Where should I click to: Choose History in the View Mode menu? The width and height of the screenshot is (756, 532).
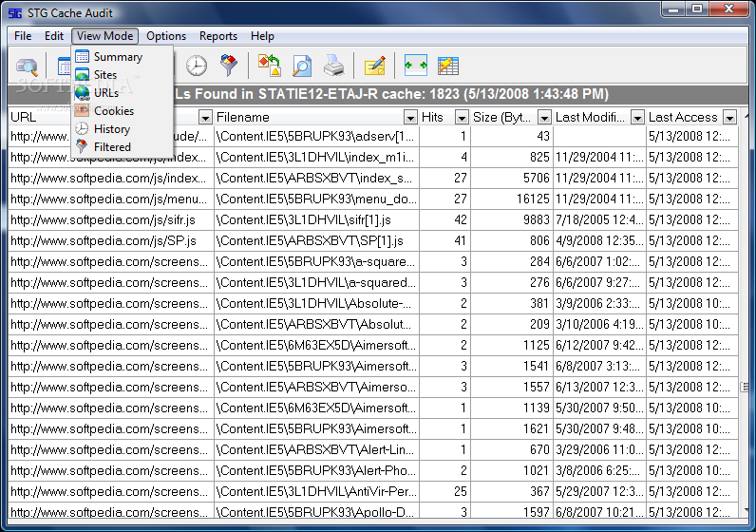click(x=122, y=129)
